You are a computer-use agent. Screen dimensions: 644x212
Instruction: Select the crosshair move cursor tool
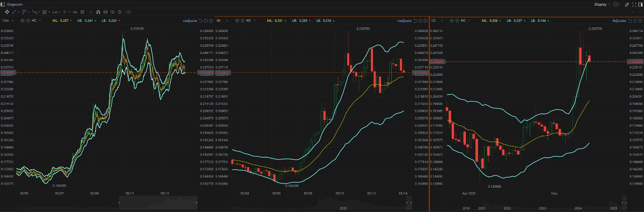pos(7,12)
